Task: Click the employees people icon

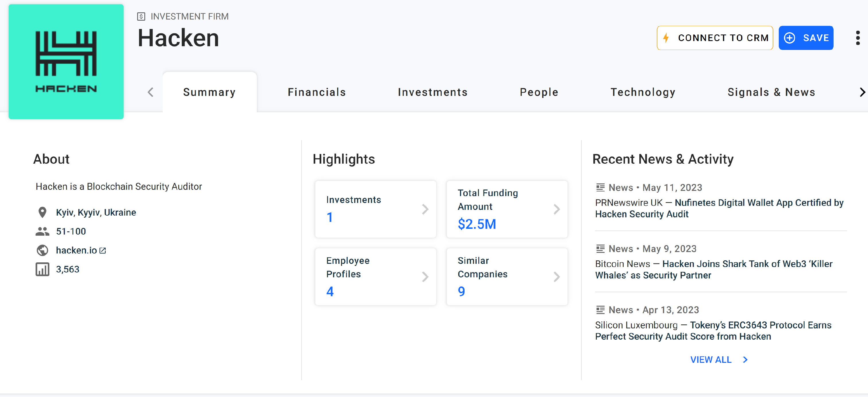Action: tap(42, 231)
